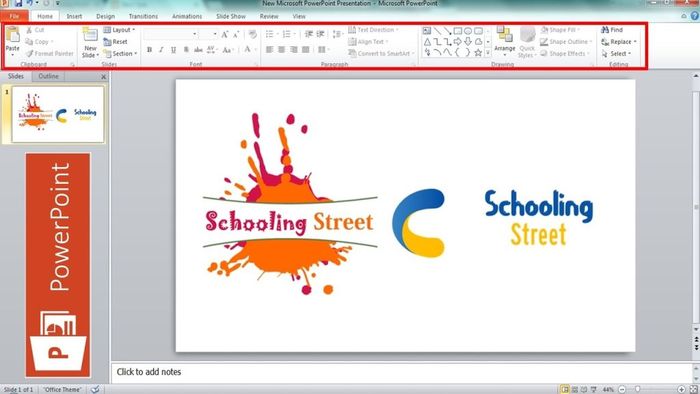Click the Help question mark icon
Image resolution: width=700 pixels, height=394 pixels.
(x=695, y=16)
